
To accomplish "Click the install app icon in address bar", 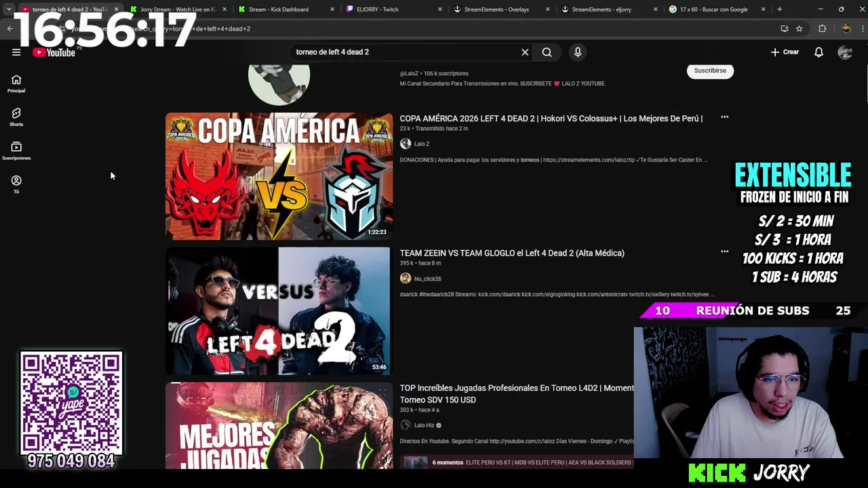I will tap(785, 28).
